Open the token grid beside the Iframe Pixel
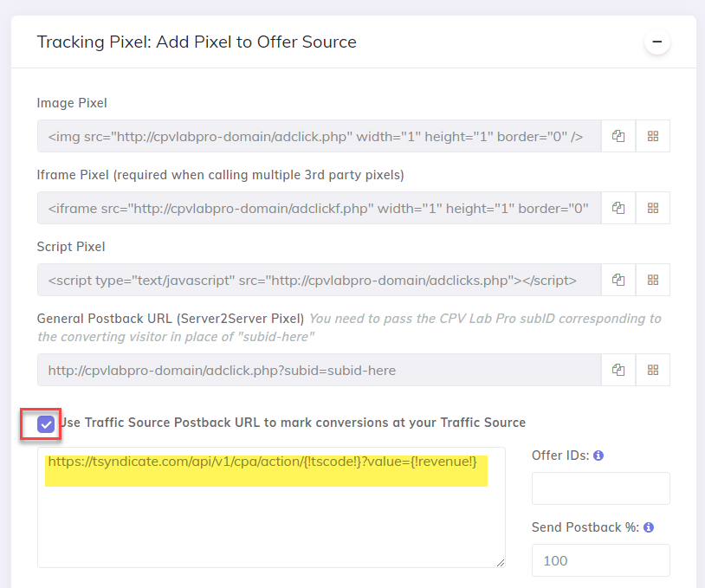The height and width of the screenshot is (588, 705). tap(653, 208)
